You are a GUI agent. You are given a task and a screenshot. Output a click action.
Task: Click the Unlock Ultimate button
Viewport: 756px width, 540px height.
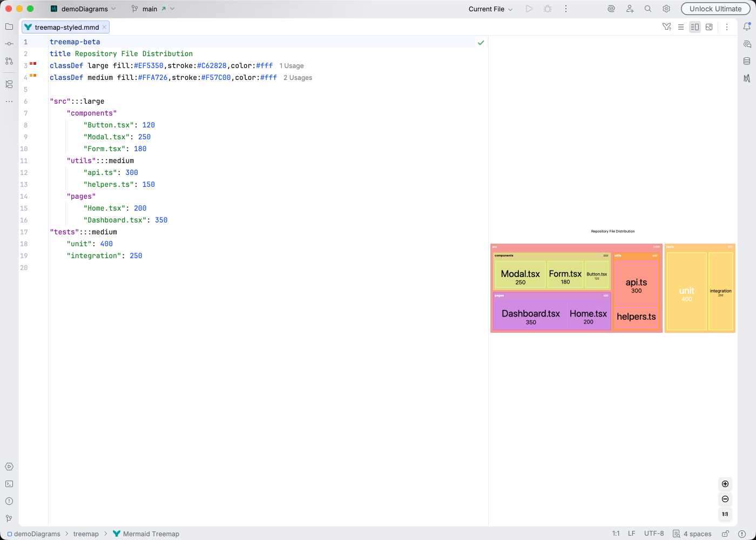[x=715, y=9]
